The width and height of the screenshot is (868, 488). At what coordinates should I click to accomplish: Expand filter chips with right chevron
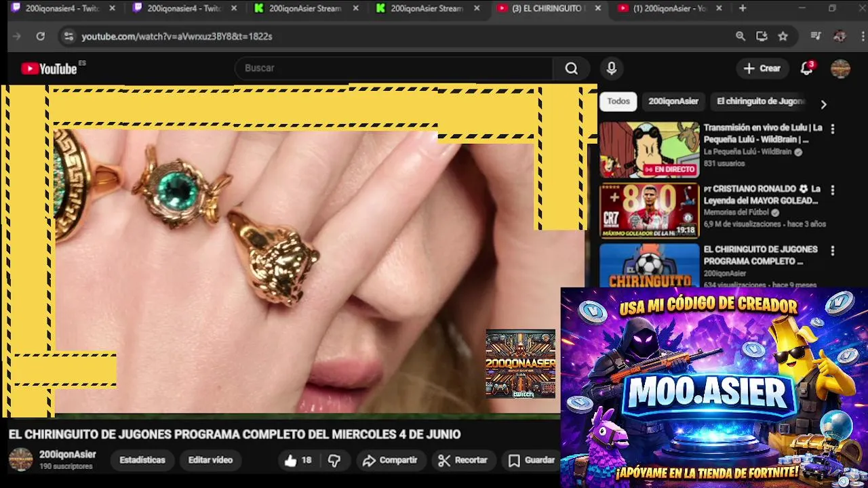pyautogui.click(x=823, y=104)
